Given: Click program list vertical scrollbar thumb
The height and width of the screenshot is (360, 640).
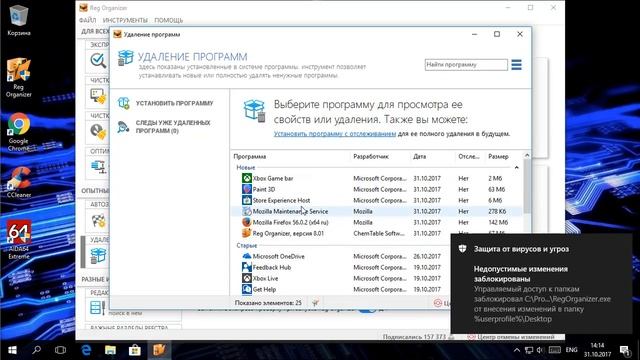Looking at the screenshot, I should [527, 186].
